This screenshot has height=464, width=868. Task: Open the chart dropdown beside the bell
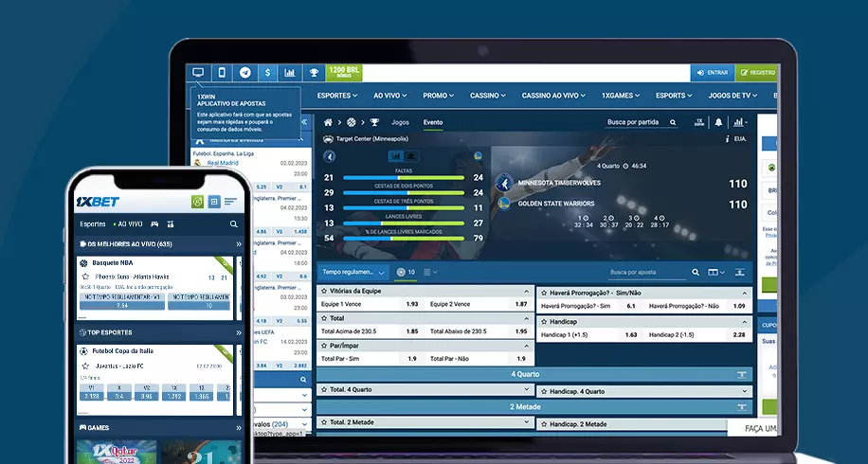pos(741,122)
